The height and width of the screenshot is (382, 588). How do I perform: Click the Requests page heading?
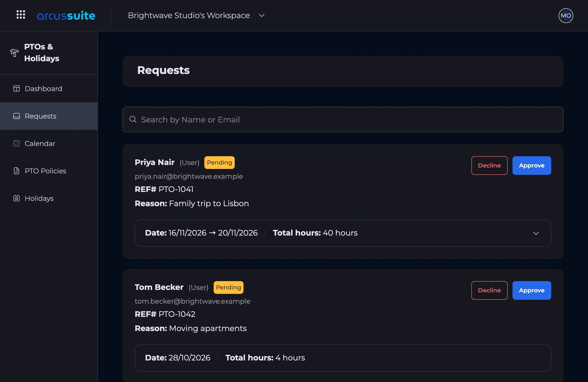163,70
